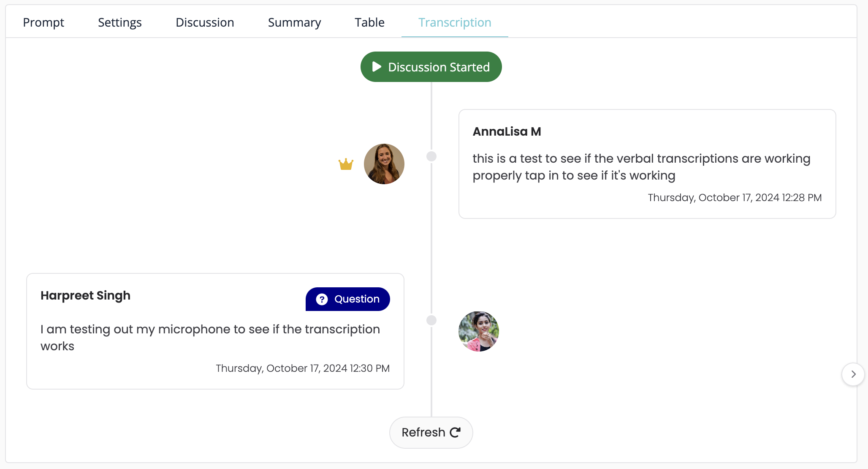Click the gold crown host icon
Viewport: 868px width, 469px height.
(346, 164)
